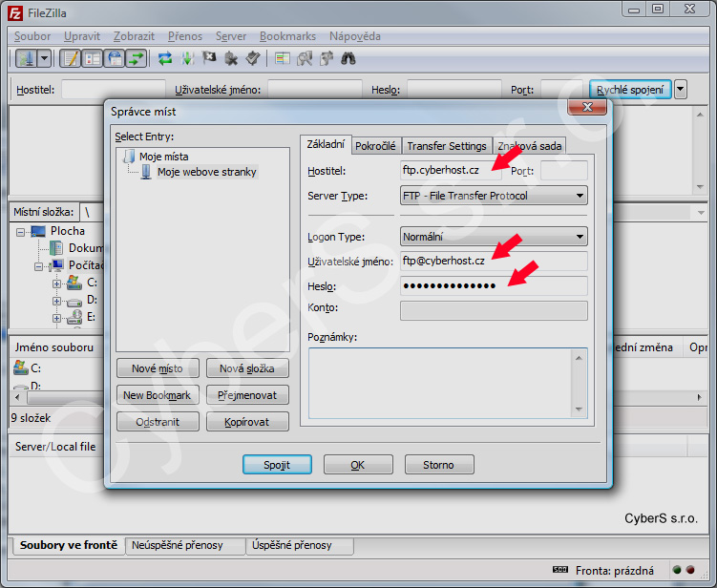Expand the C: drive tree node
Viewport: 717px width, 588px height.
(56, 283)
